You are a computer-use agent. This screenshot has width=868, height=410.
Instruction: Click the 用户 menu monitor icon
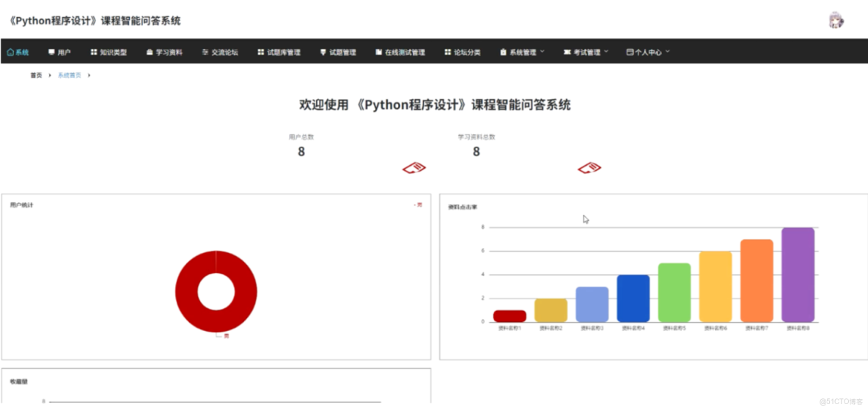[x=51, y=53]
